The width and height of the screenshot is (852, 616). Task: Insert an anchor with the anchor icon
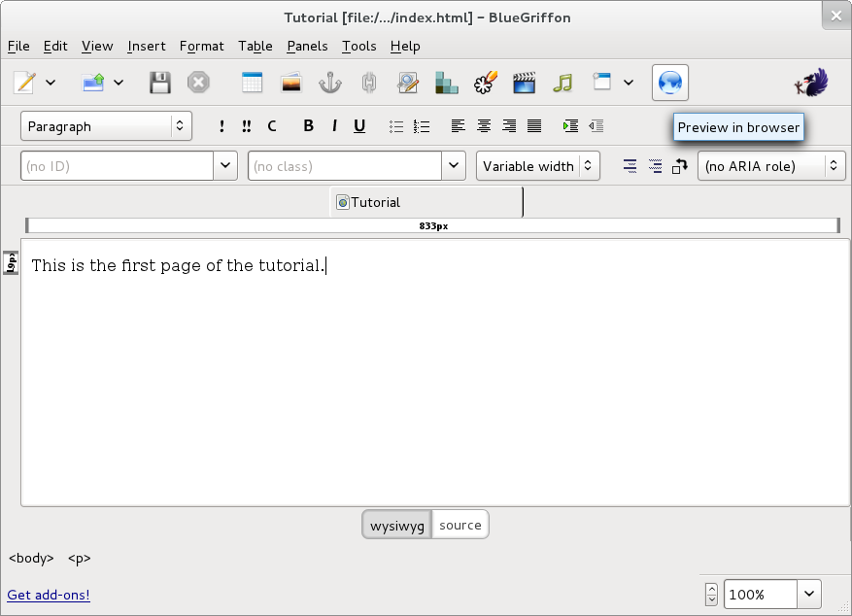pos(330,83)
